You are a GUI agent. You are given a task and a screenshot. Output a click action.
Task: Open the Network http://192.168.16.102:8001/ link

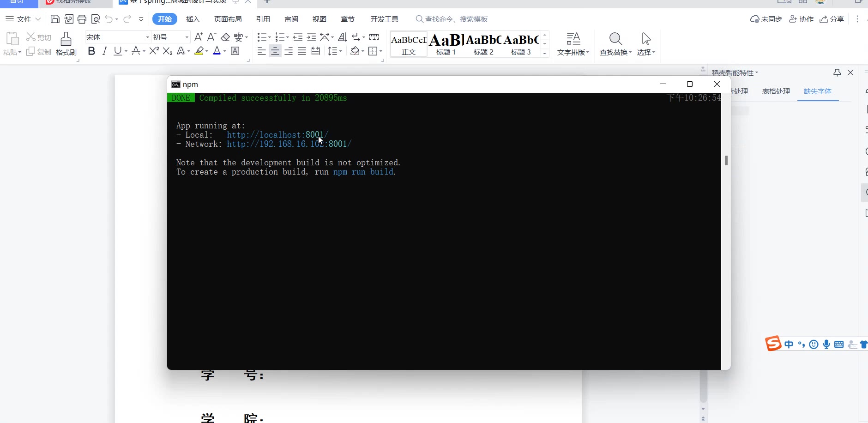coord(289,144)
